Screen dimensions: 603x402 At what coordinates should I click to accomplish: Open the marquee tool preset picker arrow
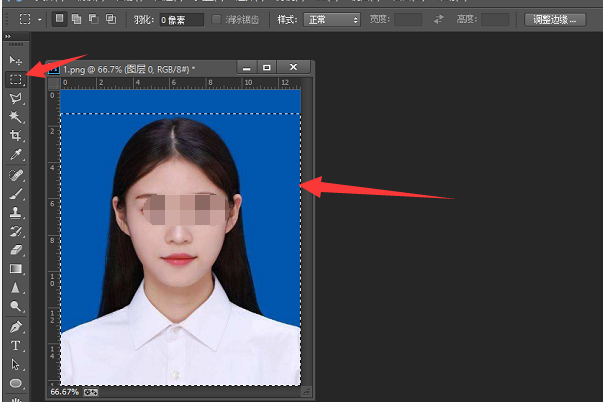coord(39,19)
